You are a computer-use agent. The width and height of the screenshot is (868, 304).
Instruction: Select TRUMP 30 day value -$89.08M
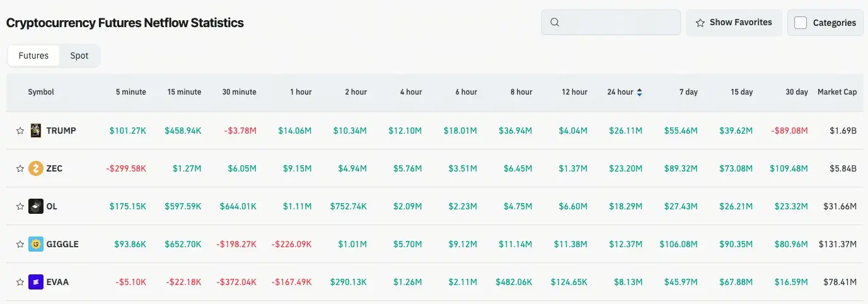789,131
